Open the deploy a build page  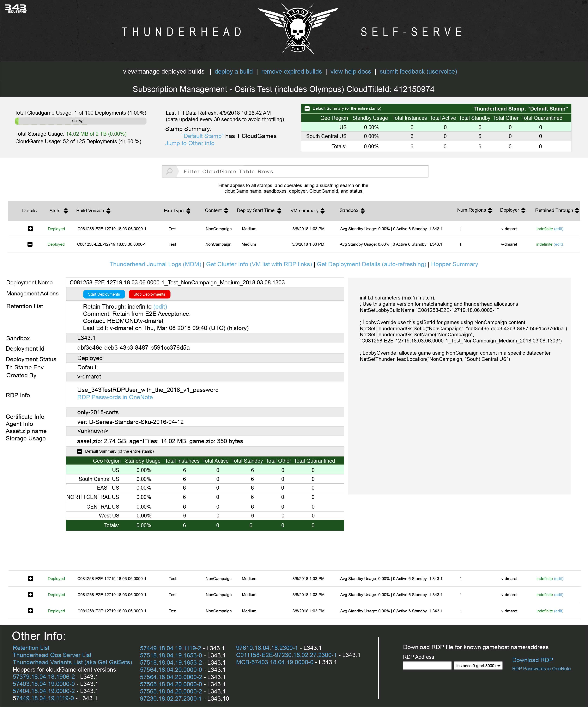234,71
